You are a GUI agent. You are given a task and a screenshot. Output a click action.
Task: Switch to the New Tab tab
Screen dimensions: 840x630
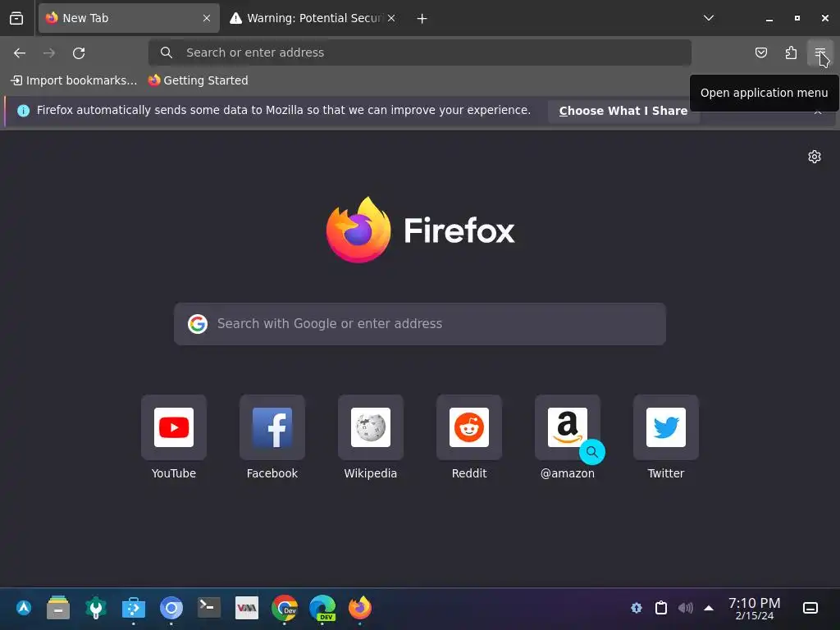coord(129,18)
